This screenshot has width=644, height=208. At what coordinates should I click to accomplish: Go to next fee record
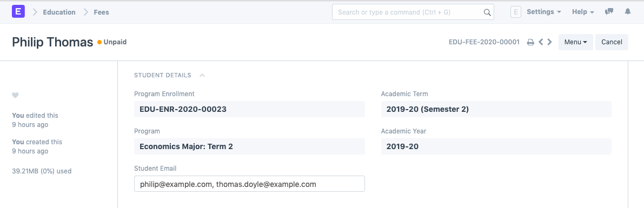click(x=549, y=42)
